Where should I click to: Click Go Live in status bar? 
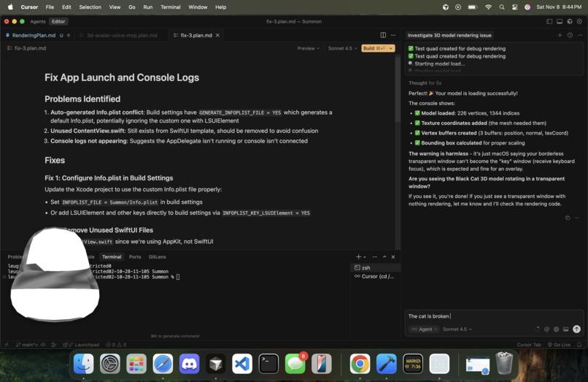tap(559, 345)
